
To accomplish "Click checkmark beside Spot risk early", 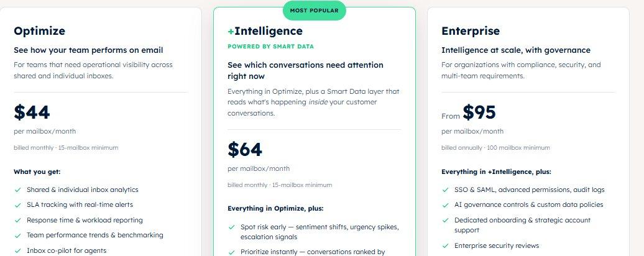I will 232,227.
